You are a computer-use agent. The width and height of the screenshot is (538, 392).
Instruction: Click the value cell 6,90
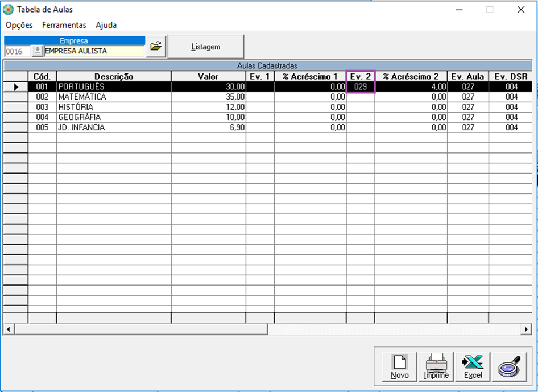208,127
